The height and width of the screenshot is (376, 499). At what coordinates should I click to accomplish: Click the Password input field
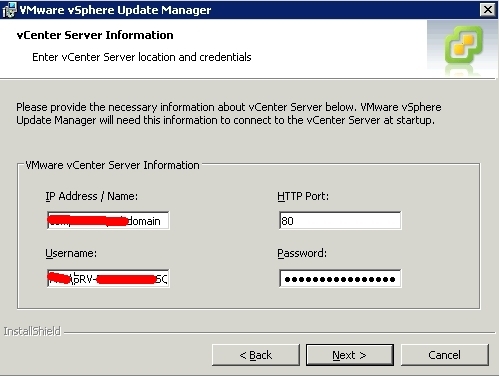[340, 278]
